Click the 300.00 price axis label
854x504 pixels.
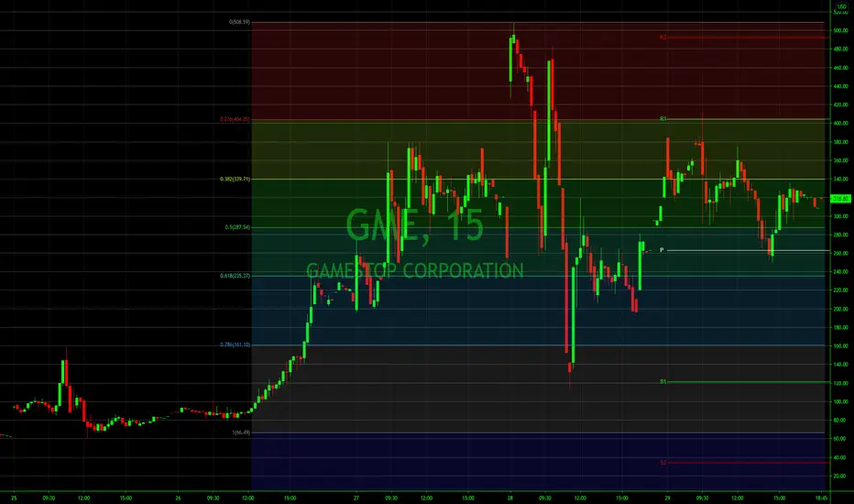pyautogui.click(x=840, y=216)
